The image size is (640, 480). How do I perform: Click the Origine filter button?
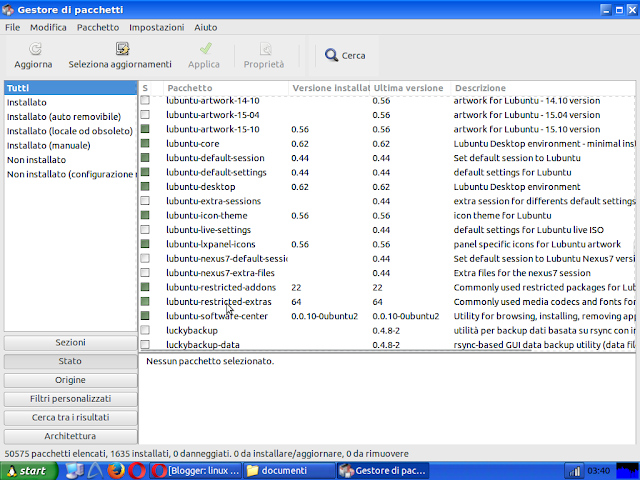click(71, 380)
